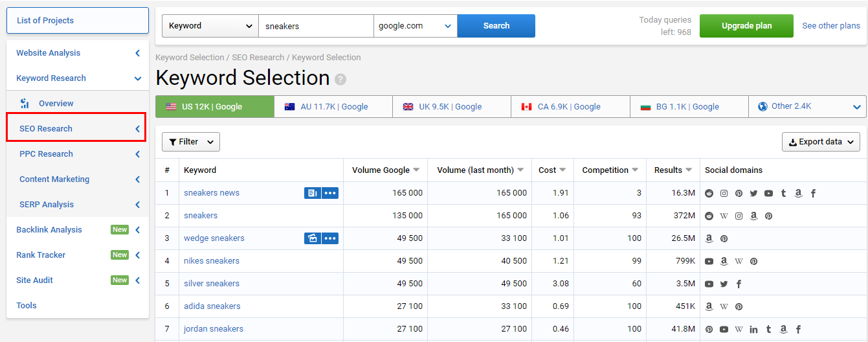The image size is (868, 342).
Task: Click the Reddit icon in sneakers news row
Action: tap(709, 193)
